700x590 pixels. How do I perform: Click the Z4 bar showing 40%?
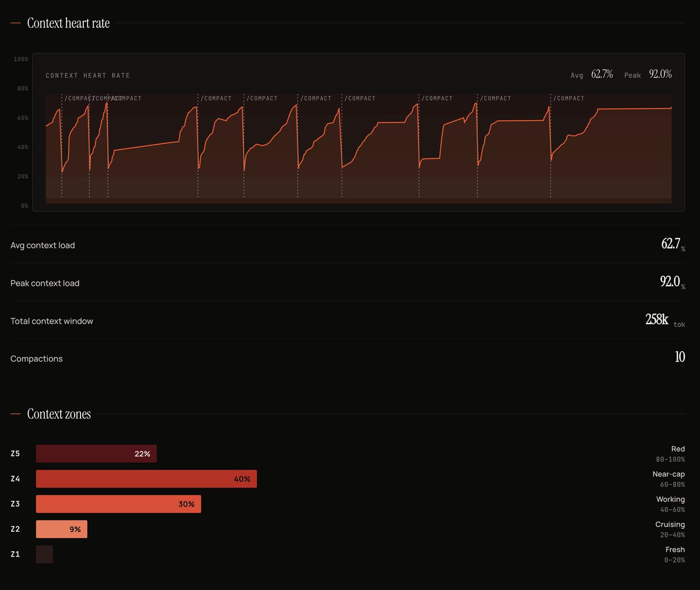[x=146, y=479]
